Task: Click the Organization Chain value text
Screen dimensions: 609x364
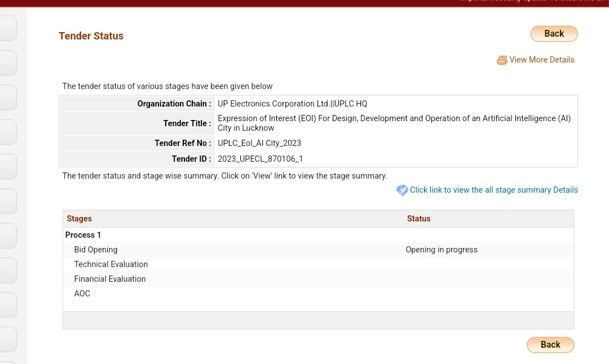Action: pyautogui.click(x=292, y=104)
